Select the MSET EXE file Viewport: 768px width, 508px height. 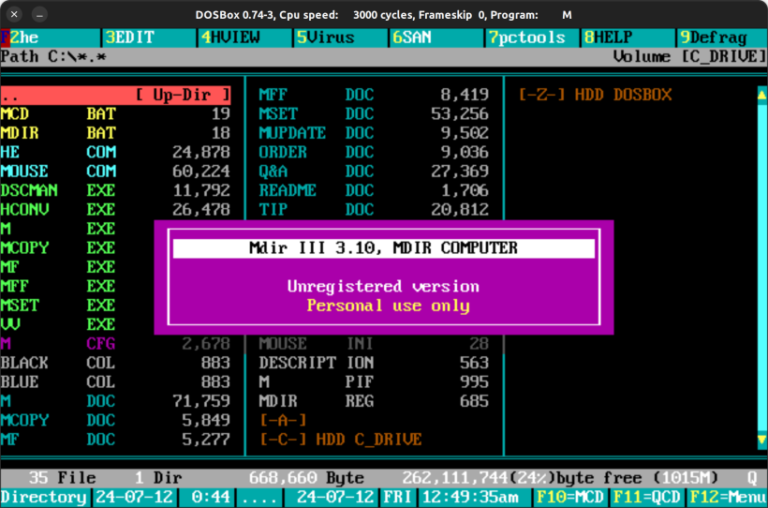coord(59,305)
